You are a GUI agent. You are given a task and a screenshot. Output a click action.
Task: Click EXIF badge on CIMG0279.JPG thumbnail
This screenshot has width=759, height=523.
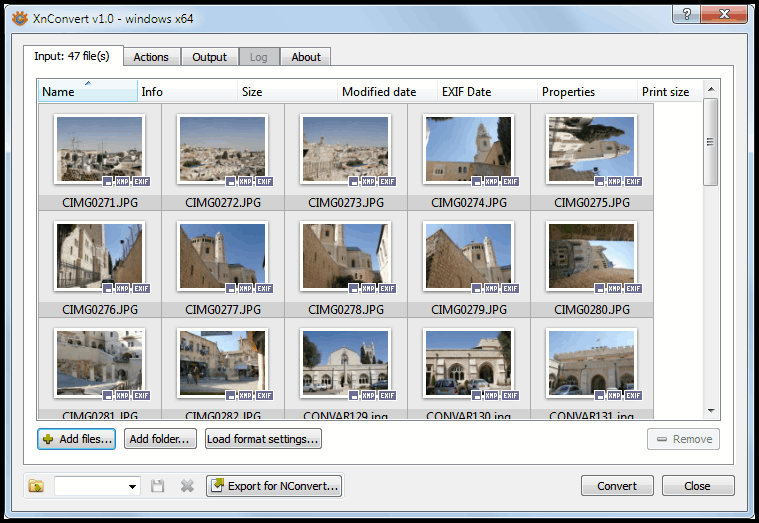click(x=510, y=289)
